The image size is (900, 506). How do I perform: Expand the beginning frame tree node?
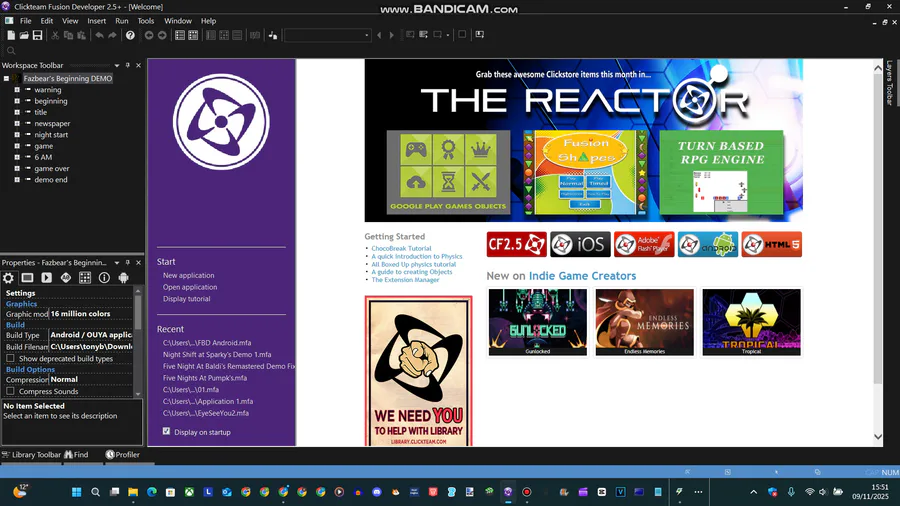pyautogui.click(x=17, y=101)
